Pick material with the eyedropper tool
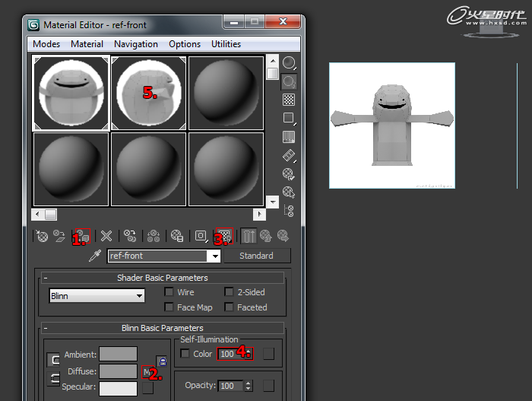The height and width of the screenshot is (401, 532). [95, 256]
